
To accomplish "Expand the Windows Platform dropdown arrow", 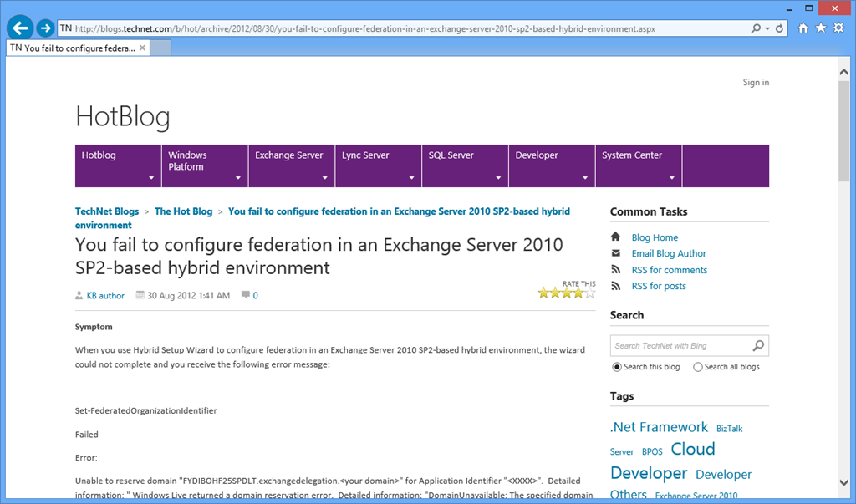I will pyautogui.click(x=238, y=178).
